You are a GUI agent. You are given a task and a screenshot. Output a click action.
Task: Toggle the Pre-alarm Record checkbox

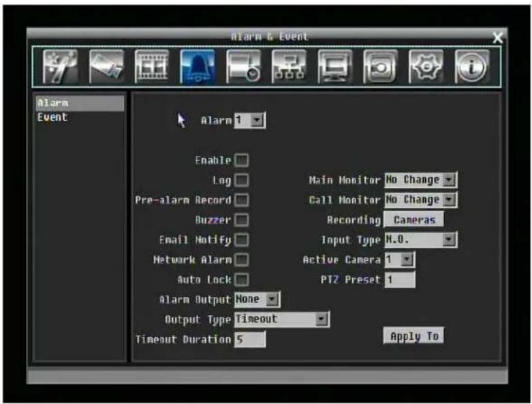242,200
